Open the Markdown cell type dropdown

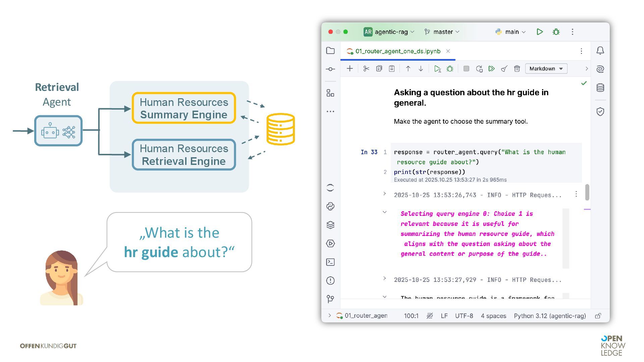click(x=546, y=69)
